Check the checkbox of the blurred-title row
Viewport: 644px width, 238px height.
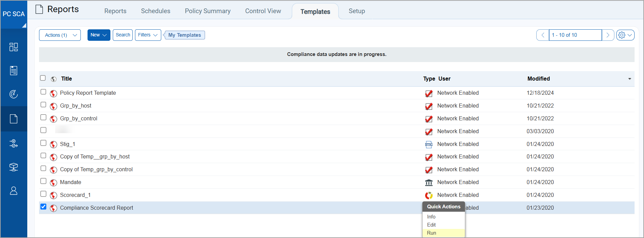(43, 130)
